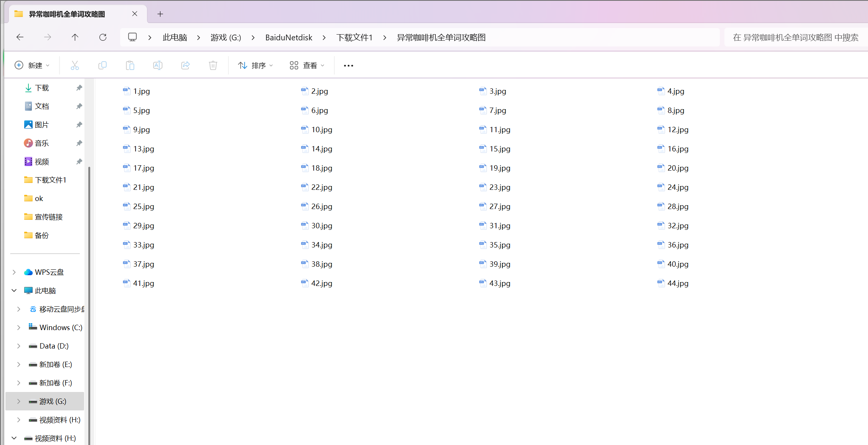Expand the Windows (C:) drive node
This screenshot has height=445, width=868.
point(19,328)
